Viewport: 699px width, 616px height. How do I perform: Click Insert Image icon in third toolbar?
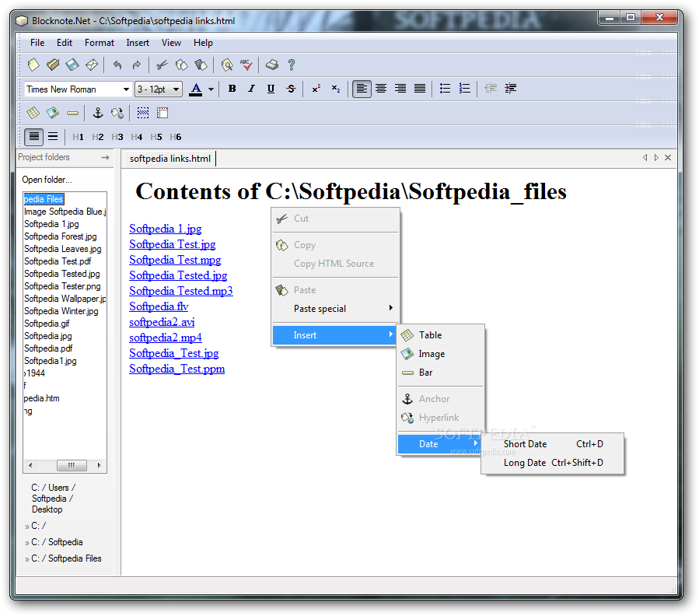pyautogui.click(x=53, y=113)
